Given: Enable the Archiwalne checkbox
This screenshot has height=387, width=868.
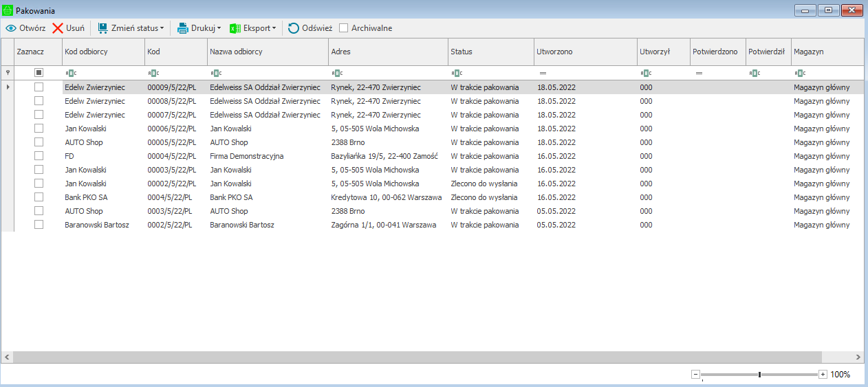Looking at the screenshot, I should [x=344, y=28].
